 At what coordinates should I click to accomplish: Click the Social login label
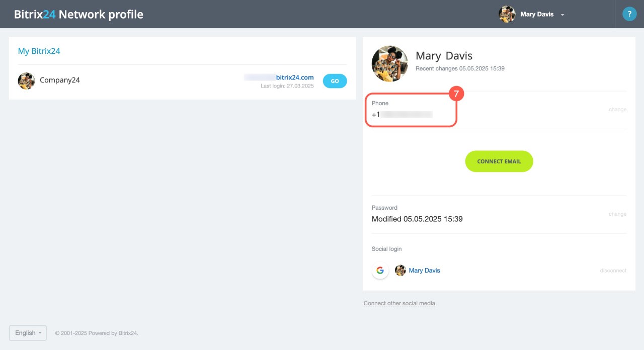pos(386,249)
